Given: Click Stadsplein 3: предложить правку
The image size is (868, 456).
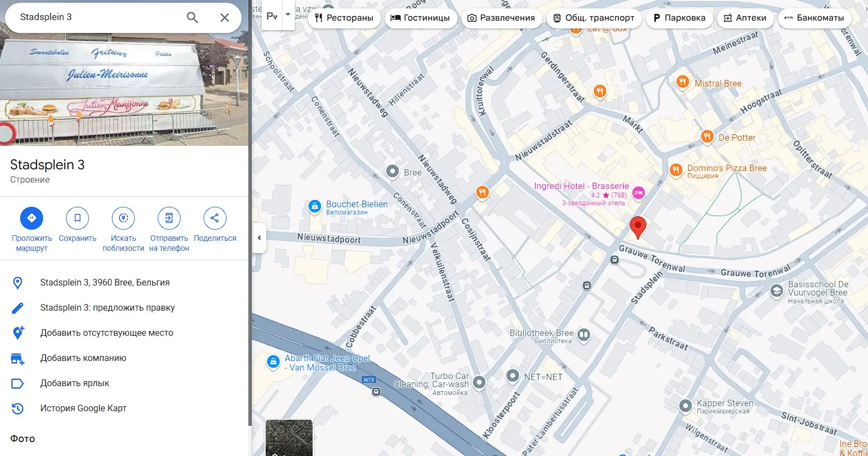Looking at the screenshot, I should coord(107,307).
